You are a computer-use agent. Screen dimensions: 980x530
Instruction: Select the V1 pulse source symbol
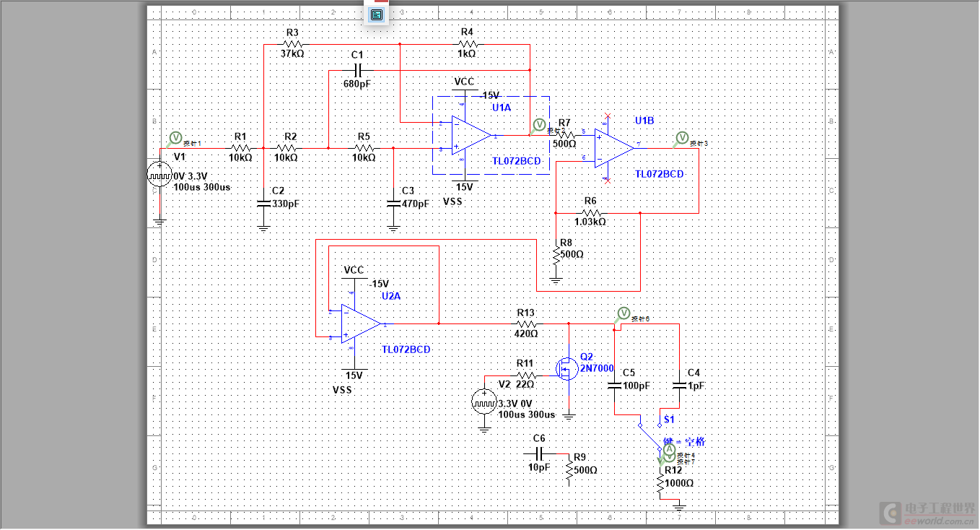[x=159, y=174]
